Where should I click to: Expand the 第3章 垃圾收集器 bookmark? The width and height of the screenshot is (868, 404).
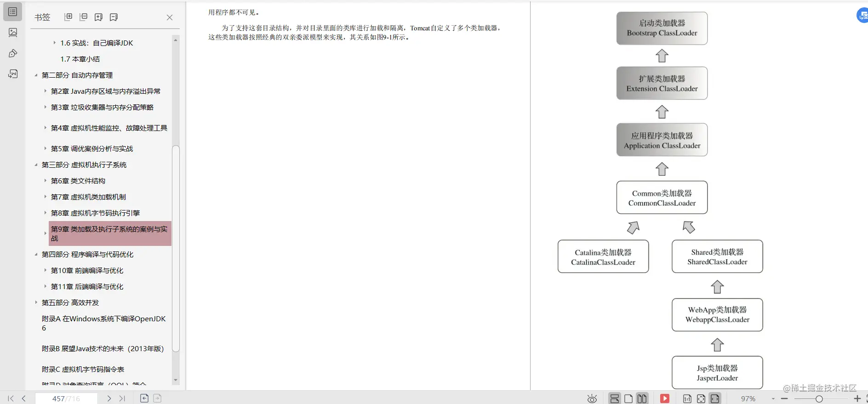point(45,107)
